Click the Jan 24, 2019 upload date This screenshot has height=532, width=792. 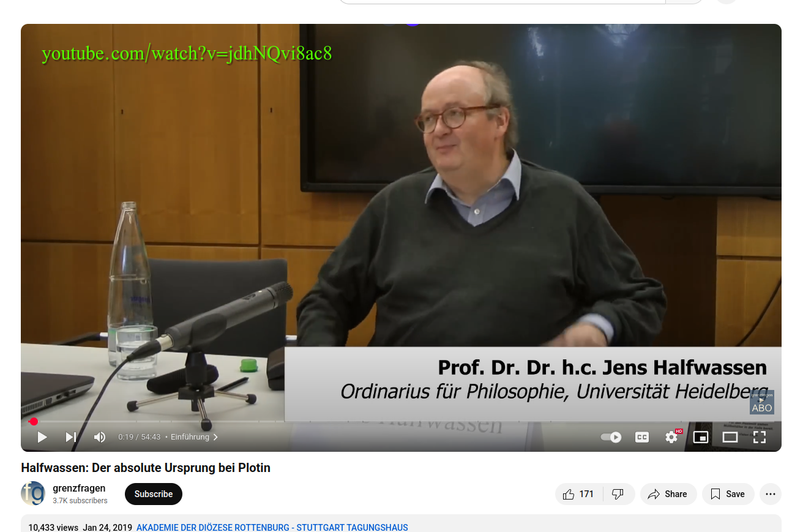[x=108, y=528]
